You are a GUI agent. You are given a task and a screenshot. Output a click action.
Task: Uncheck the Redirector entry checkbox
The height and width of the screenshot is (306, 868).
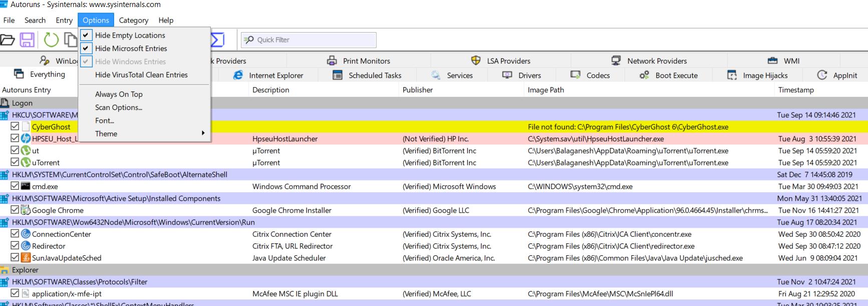point(15,245)
